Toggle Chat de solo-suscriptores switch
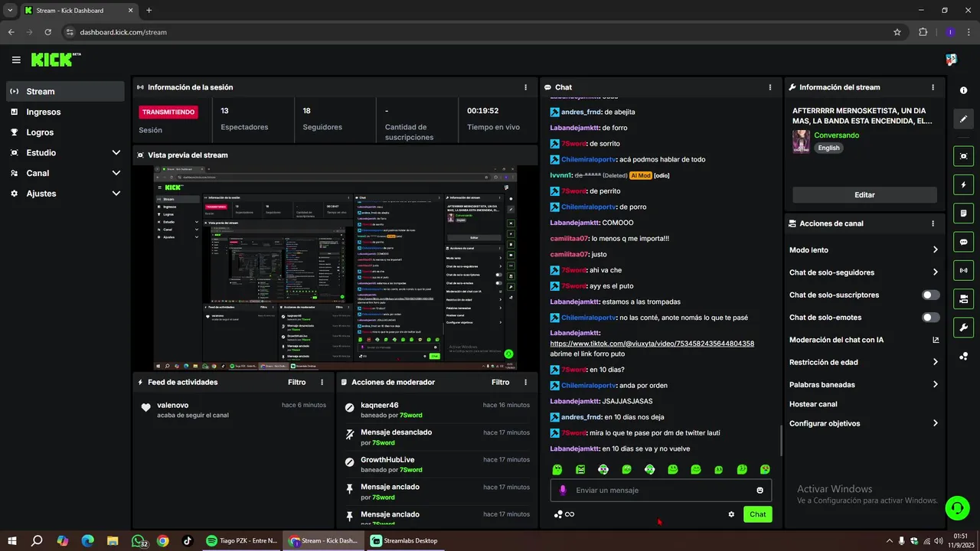Screen dimensions: 980x551 click(x=931, y=295)
